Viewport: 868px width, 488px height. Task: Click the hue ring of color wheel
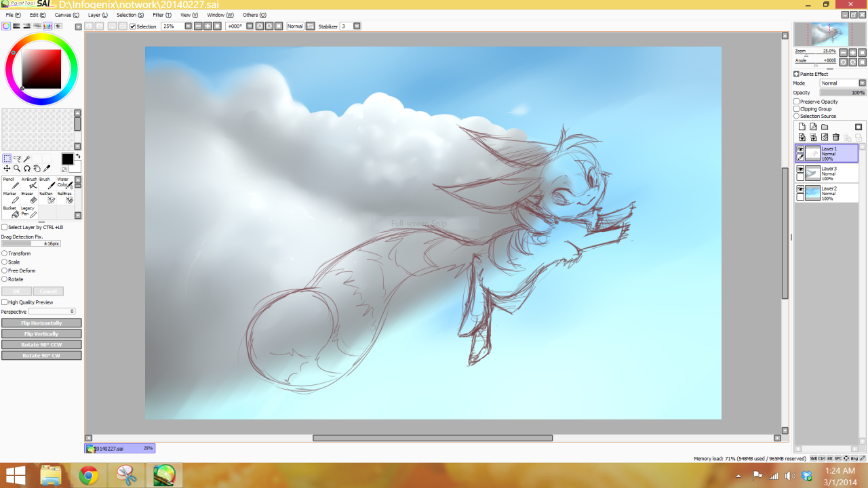pyautogui.click(x=41, y=38)
